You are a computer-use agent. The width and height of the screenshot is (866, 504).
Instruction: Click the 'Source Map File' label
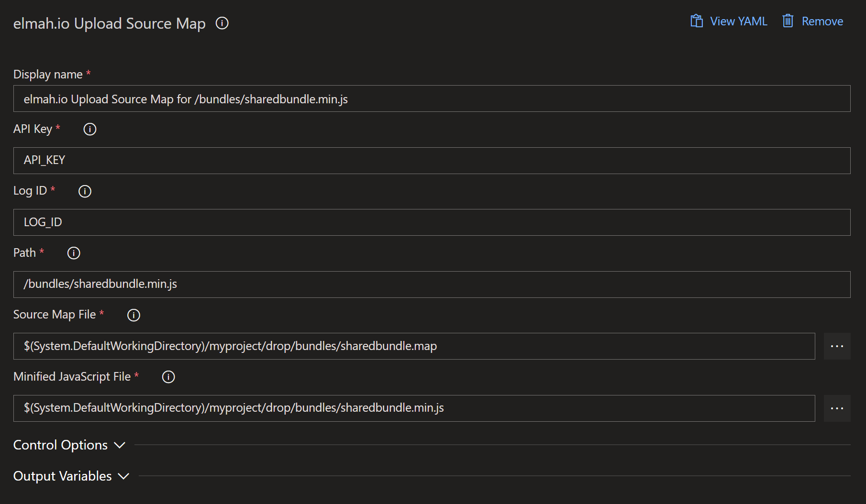(x=55, y=314)
